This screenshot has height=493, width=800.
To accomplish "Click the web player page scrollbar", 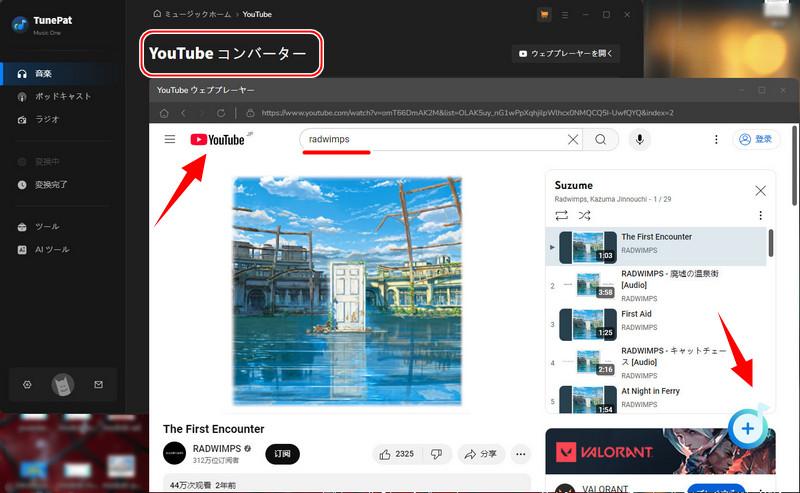I will (x=794, y=166).
